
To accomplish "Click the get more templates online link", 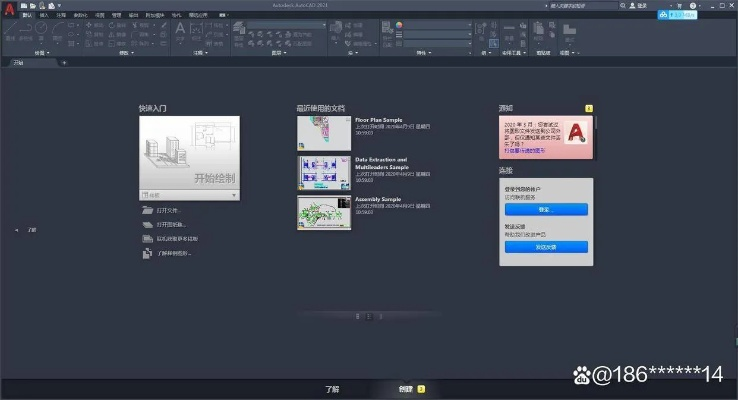I will pos(177,239).
